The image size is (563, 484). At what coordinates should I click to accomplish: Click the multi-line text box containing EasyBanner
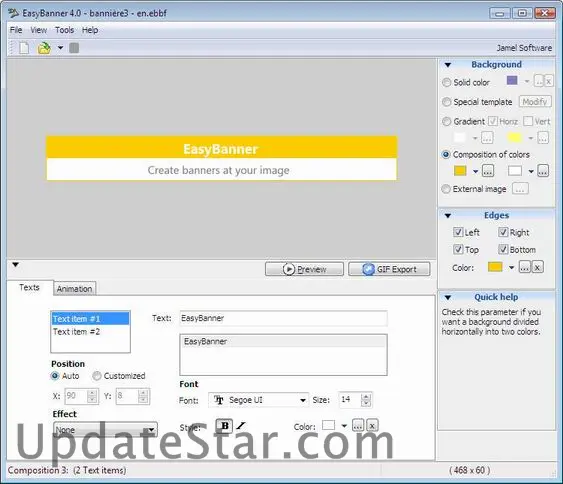pyautogui.click(x=283, y=355)
